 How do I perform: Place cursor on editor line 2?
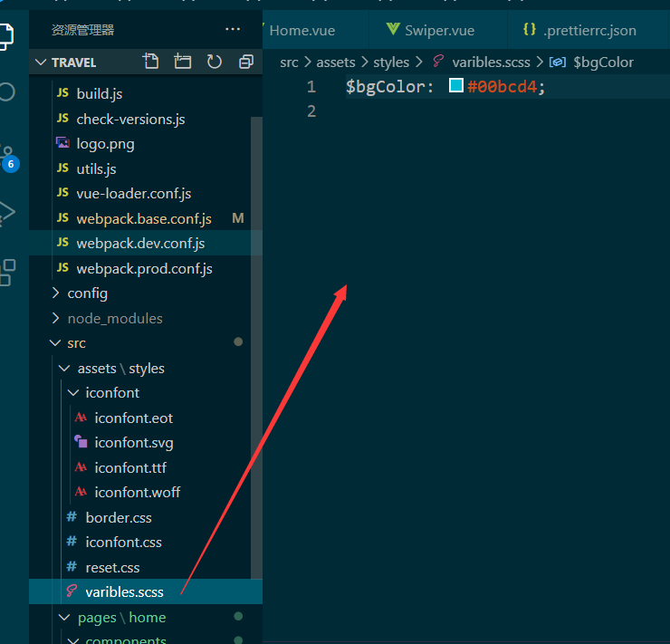pos(508,111)
